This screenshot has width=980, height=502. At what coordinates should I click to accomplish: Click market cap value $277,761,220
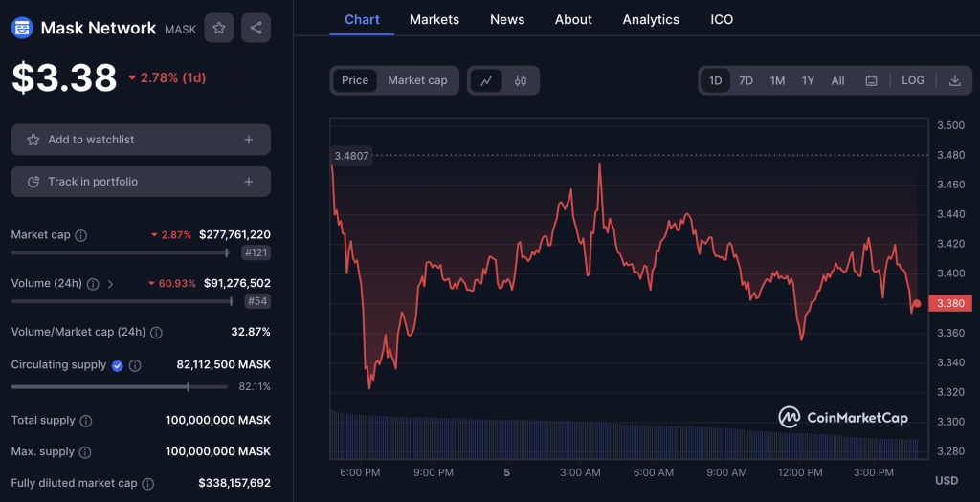pos(235,235)
